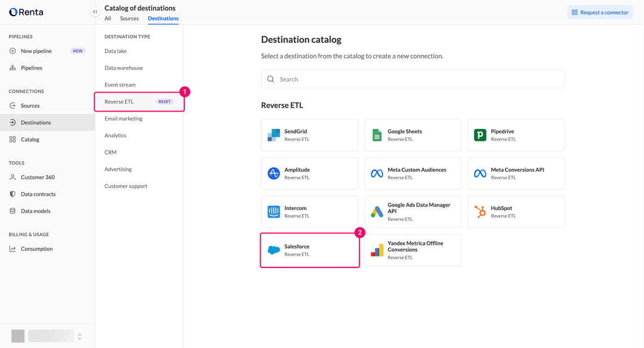Image resolution: width=644 pixels, height=348 pixels.
Task: Choose the Intercom destination card
Action: 309,211
